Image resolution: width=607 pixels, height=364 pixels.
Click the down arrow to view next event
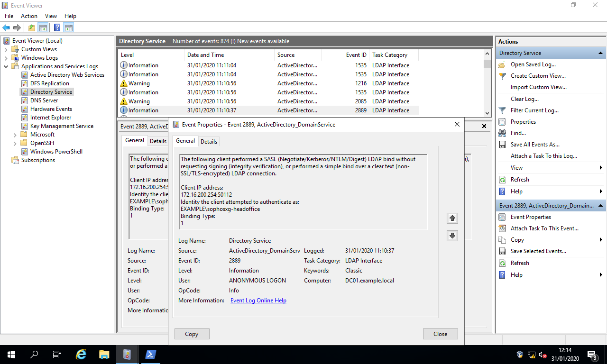(x=452, y=236)
